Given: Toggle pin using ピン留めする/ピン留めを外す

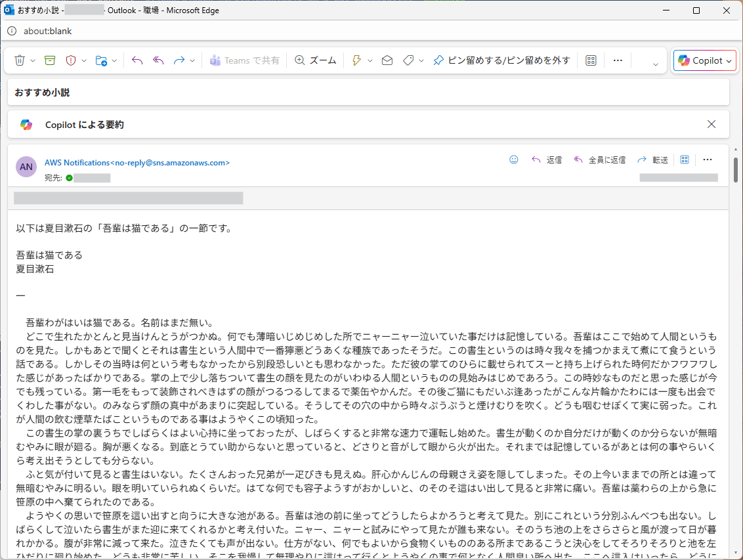Looking at the screenshot, I should pyautogui.click(x=501, y=60).
